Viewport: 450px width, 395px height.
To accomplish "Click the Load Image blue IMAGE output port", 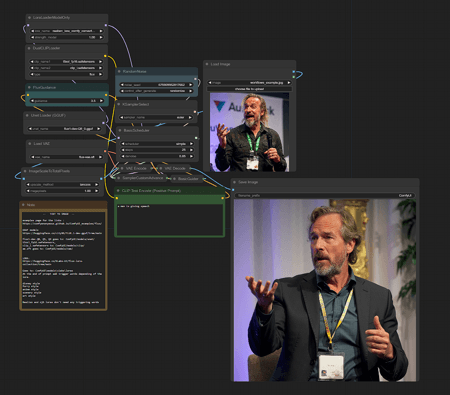I will (x=294, y=72).
